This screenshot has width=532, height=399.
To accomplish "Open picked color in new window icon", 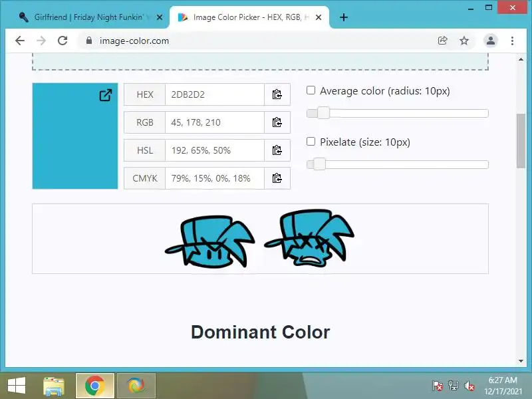I will point(106,95).
